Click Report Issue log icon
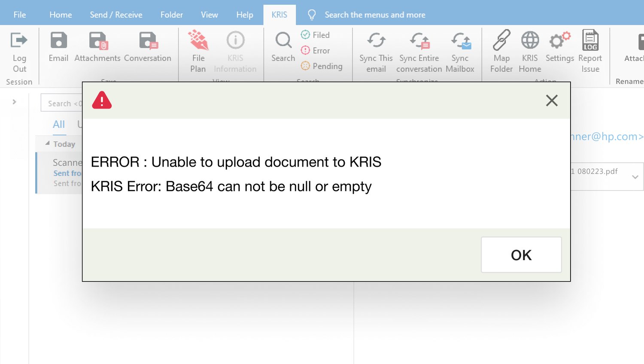Viewport: 644px width, 364px height. tap(590, 40)
